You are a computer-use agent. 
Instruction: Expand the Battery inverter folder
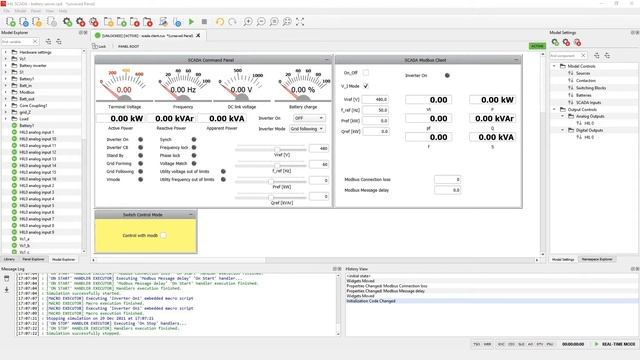tap(6, 65)
